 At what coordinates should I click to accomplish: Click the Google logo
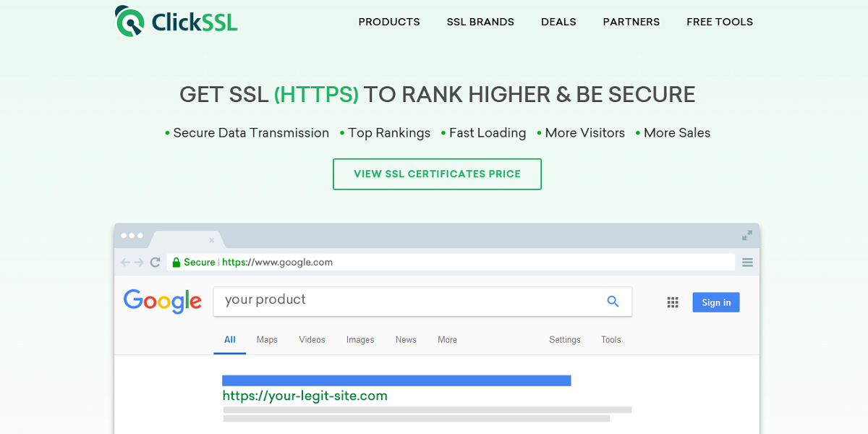(163, 301)
